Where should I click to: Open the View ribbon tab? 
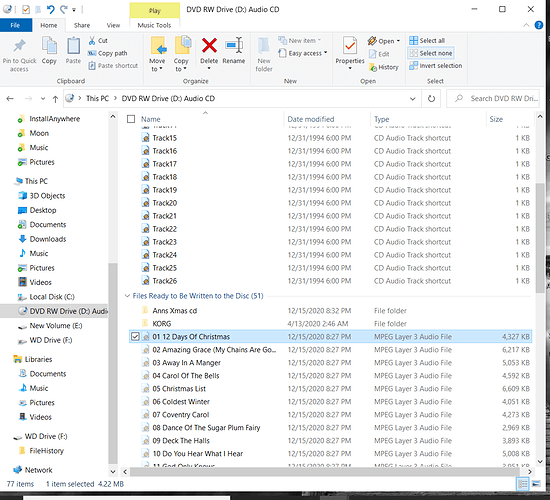click(x=113, y=25)
